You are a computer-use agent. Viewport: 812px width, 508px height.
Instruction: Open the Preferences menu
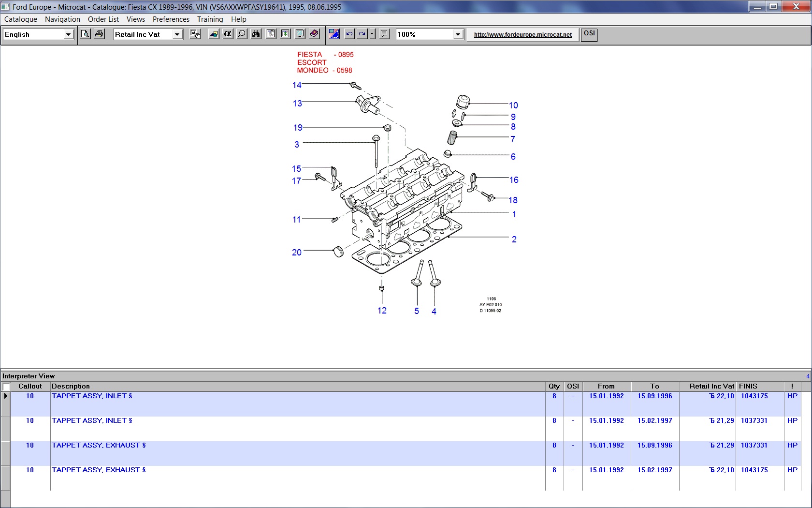[x=171, y=19]
